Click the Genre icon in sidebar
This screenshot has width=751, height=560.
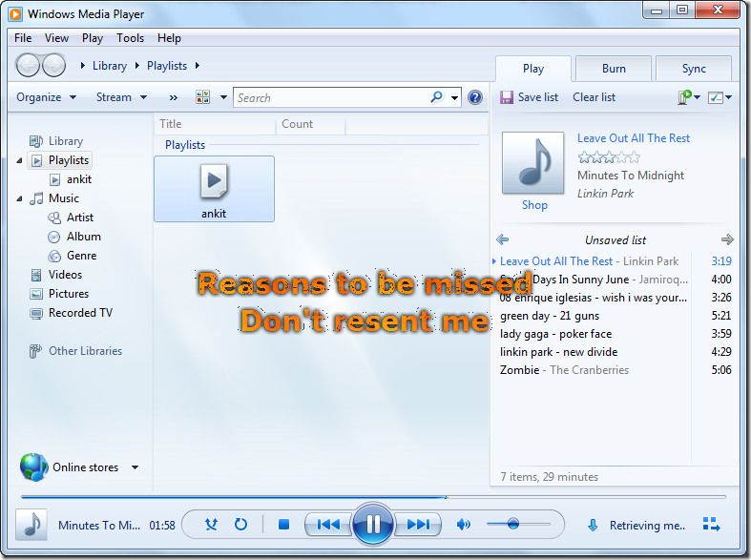(54, 256)
